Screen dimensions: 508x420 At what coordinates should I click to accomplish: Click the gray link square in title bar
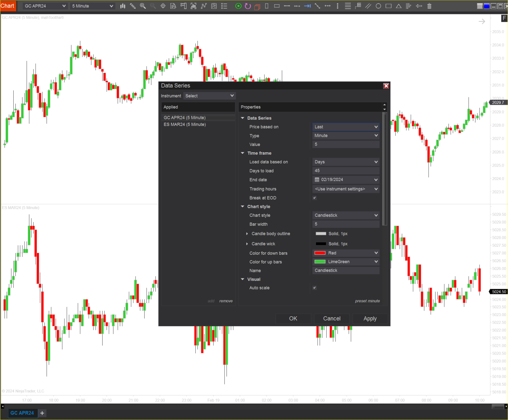tap(480, 6)
